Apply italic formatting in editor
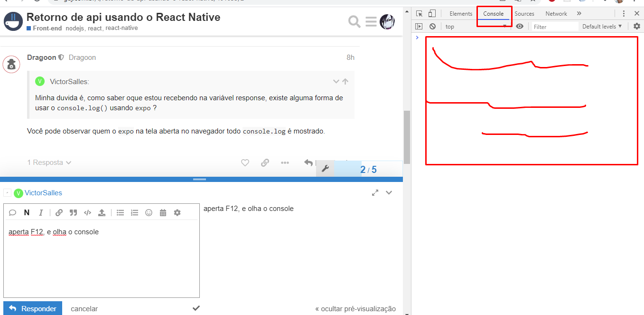The height and width of the screenshot is (315, 644). [x=41, y=212]
